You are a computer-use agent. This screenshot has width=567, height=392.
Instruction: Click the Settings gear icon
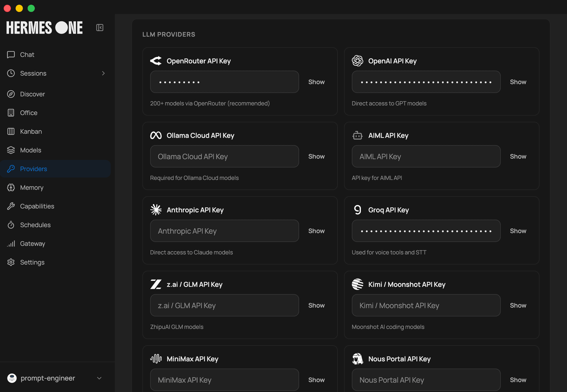[11, 262]
